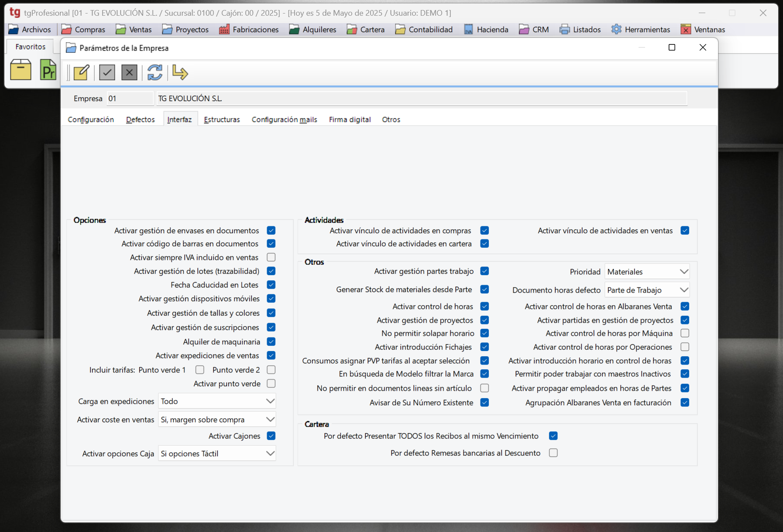Click the Listados printer icon

(565, 29)
